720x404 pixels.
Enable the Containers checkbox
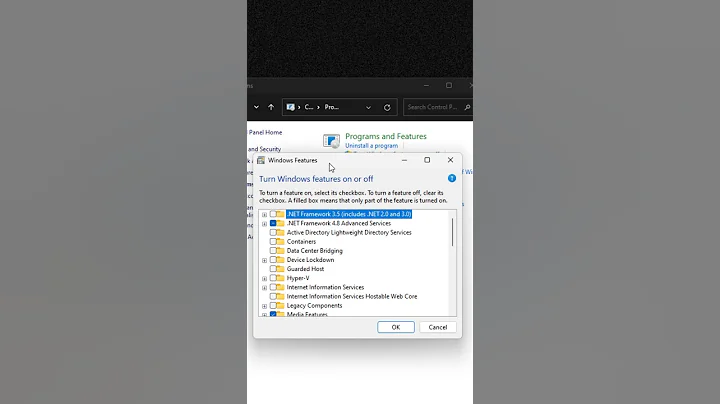[273, 241]
